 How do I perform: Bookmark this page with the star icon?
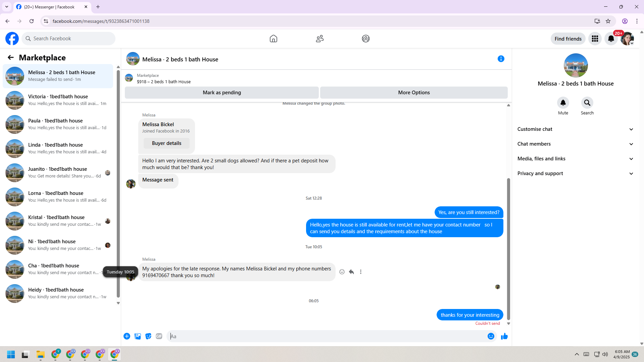tap(608, 21)
